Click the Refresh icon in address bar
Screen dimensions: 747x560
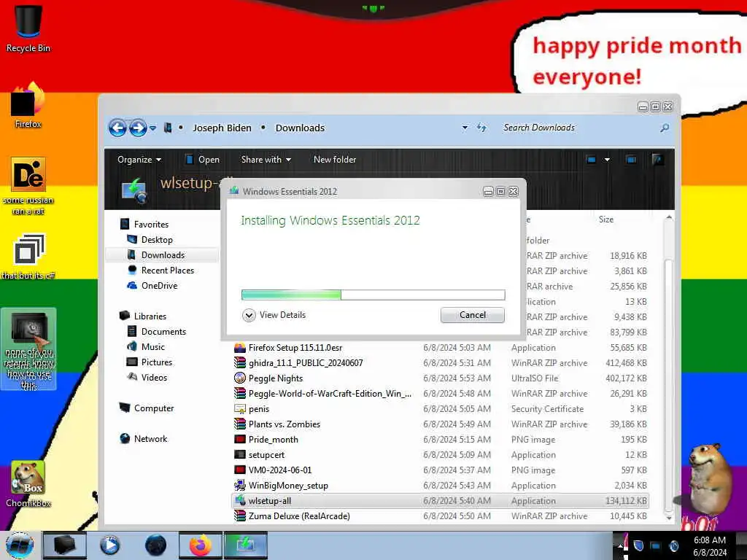[x=482, y=128]
